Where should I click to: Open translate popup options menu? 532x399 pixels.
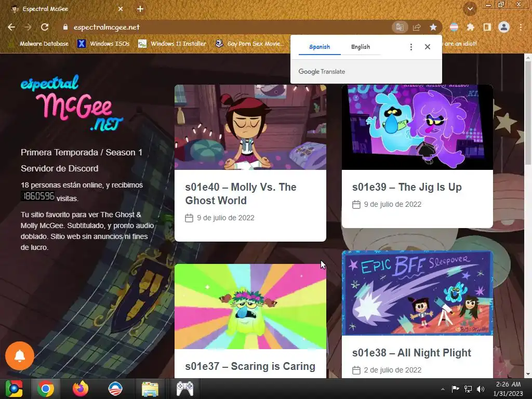coord(411,47)
